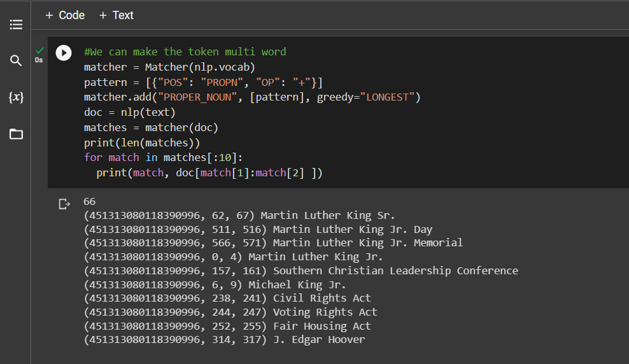This screenshot has height=364, width=629.
Task: Open the table of contents sidebar icon
Action: [x=16, y=24]
